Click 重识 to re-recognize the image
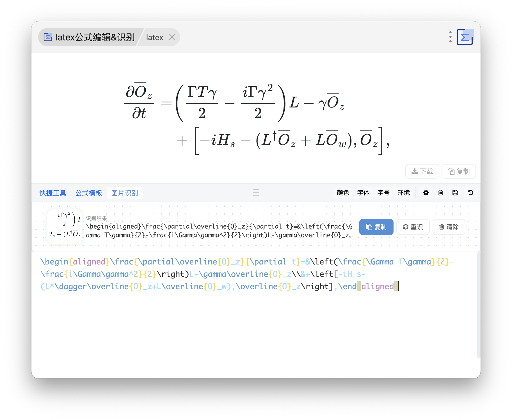 coord(413,227)
